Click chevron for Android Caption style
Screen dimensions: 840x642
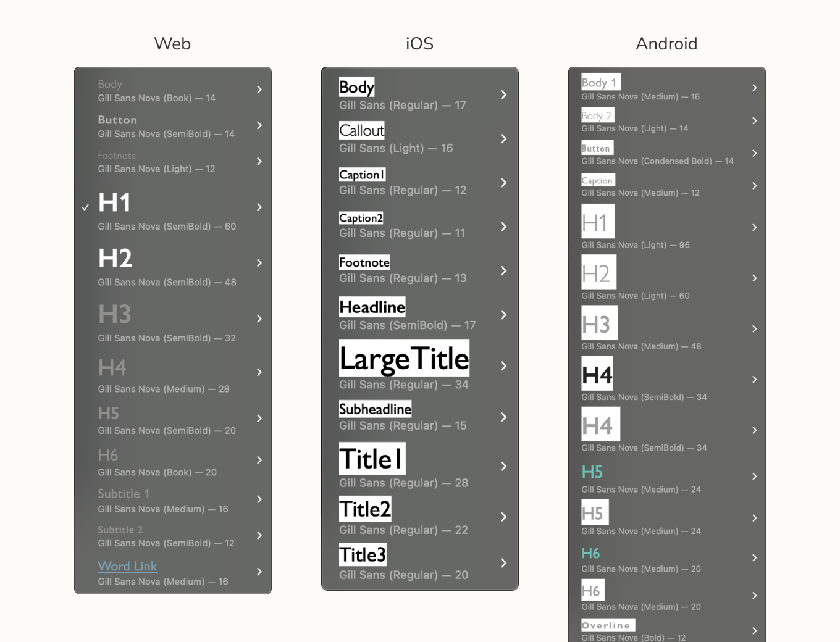755,185
